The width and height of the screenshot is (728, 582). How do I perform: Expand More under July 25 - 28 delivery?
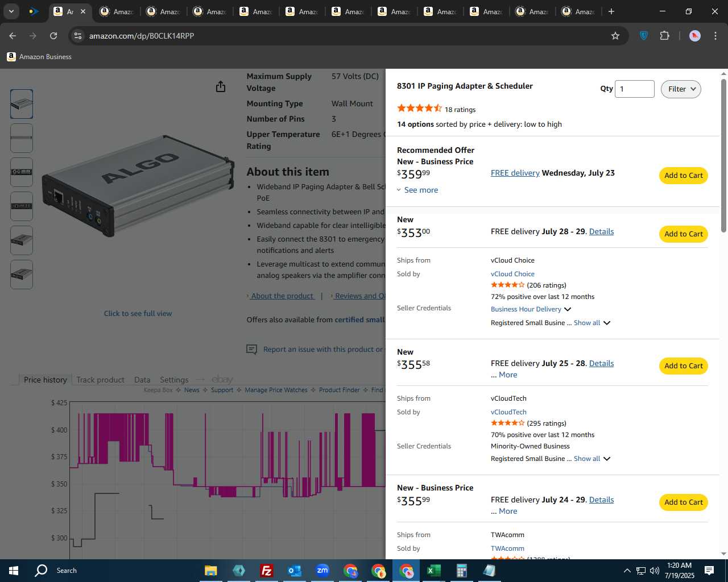[508, 375]
